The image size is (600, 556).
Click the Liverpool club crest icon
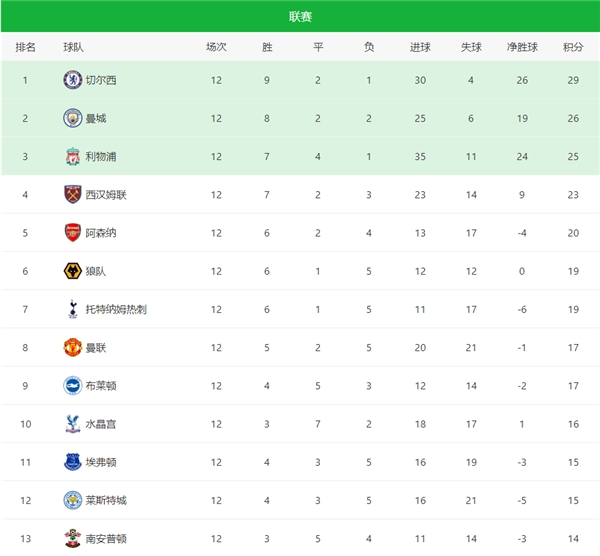coord(72,157)
